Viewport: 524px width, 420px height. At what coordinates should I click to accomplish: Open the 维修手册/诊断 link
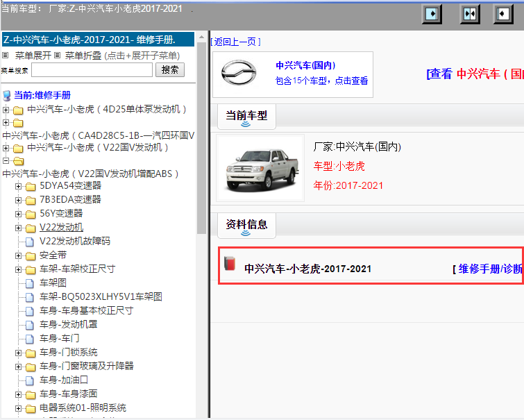[x=490, y=269]
